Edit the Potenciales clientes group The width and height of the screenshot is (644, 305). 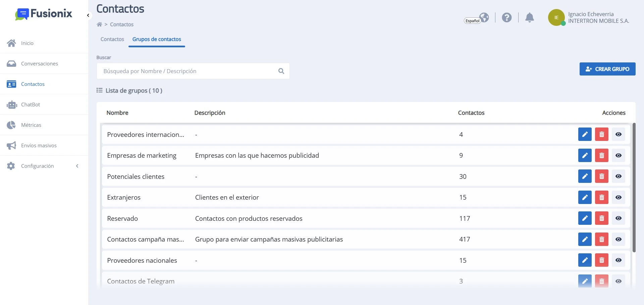tap(585, 176)
